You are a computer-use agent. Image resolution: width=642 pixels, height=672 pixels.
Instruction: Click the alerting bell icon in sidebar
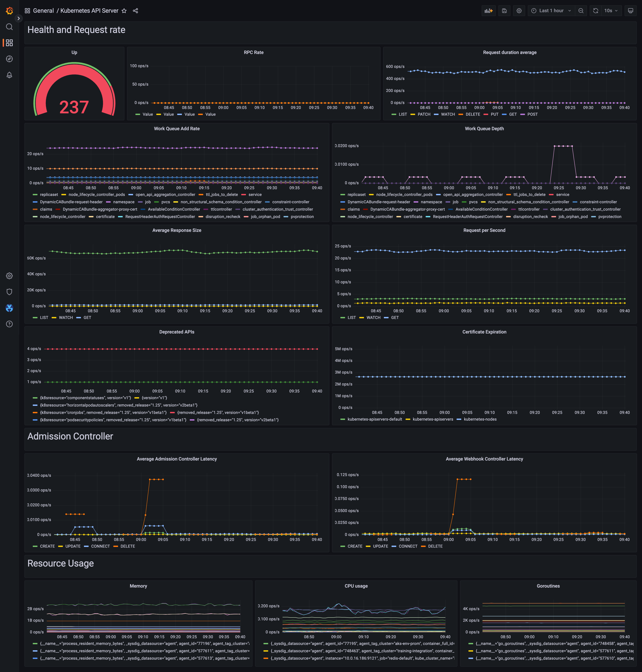[x=9, y=75]
